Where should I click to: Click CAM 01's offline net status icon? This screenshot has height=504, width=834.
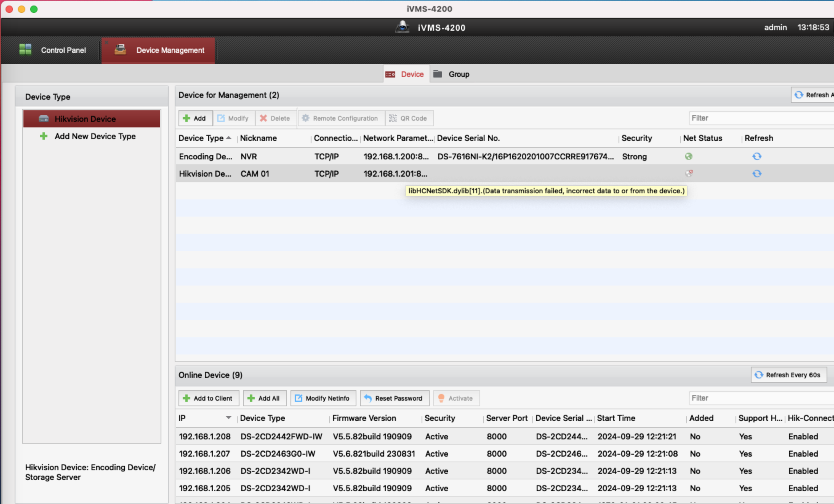point(689,173)
